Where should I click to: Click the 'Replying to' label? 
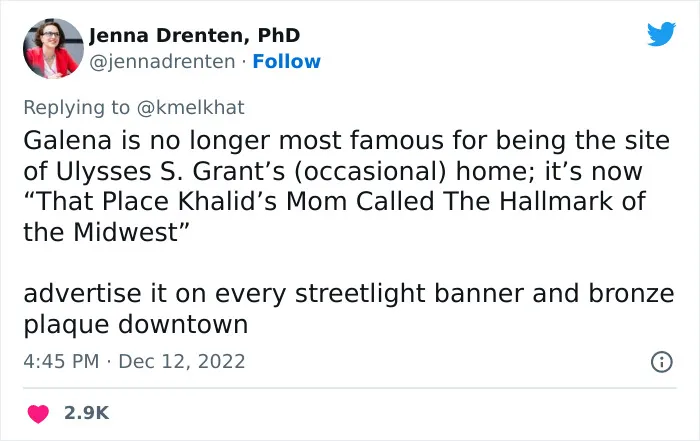[x=76, y=108]
